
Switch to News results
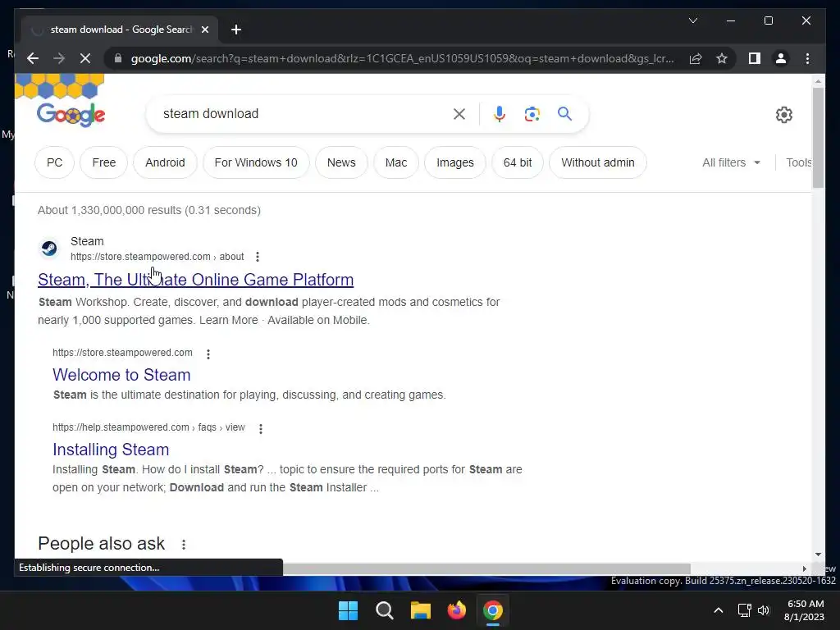coord(341,162)
